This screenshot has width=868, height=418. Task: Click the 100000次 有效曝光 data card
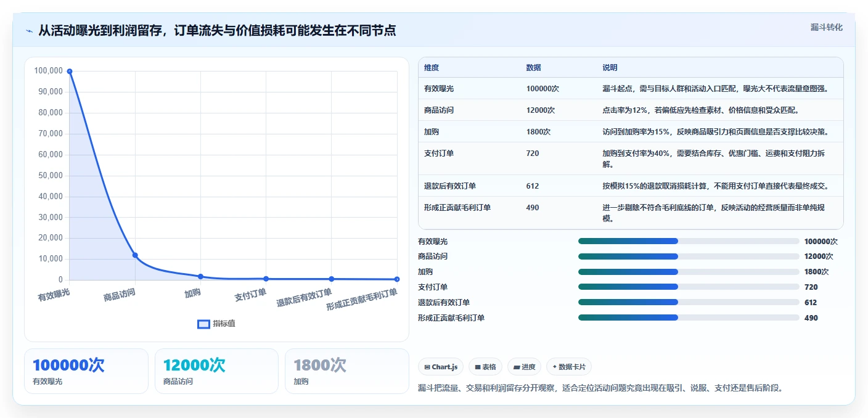click(86, 371)
